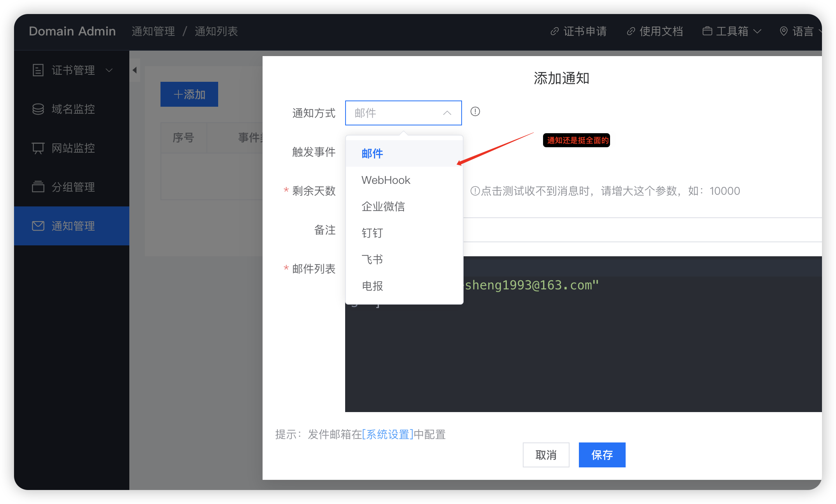Select WebHook from the dropdown list
The height and width of the screenshot is (504, 836).
tap(386, 180)
